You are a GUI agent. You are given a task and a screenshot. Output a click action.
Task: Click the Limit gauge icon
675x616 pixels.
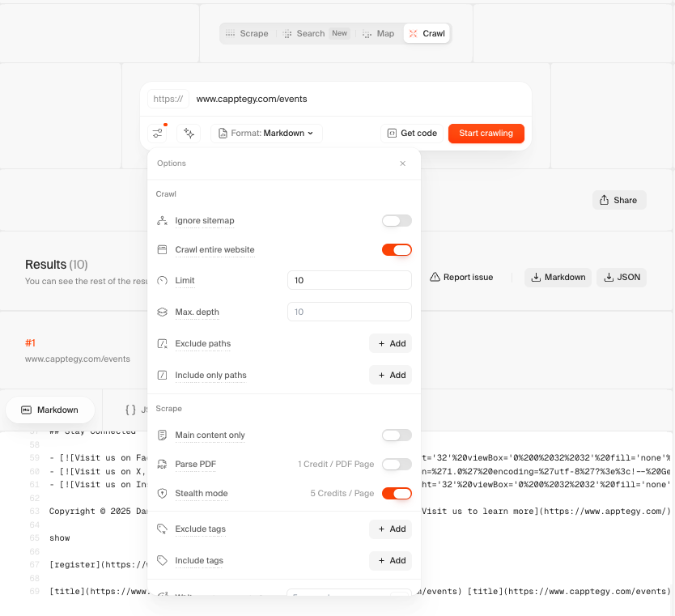pyautogui.click(x=163, y=281)
